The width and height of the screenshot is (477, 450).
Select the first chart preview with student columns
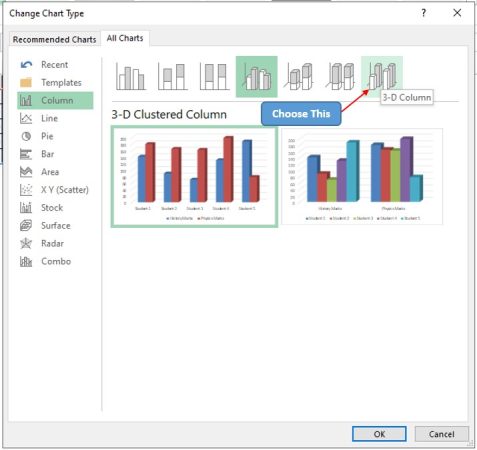(194, 177)
